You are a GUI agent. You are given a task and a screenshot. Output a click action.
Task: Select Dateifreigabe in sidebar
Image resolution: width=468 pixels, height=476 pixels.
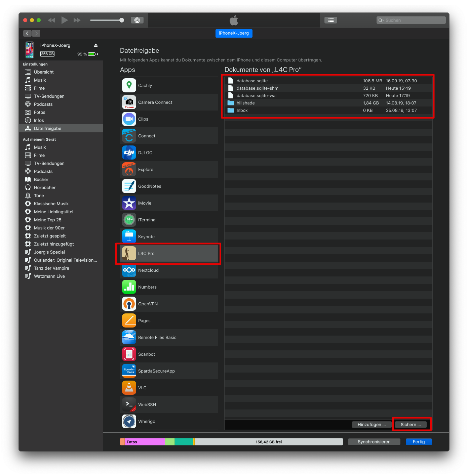pyautogui.click(x=61, y=128)
